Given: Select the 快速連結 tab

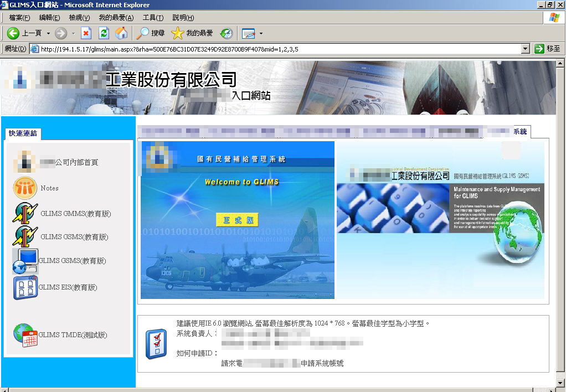Looking at the screenshot, I should [23, 133].
